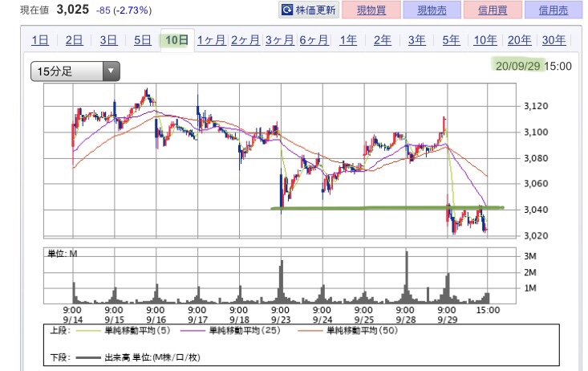Switch chart to 6ヶ月 range
Image resolution: width=588 pixels, height=371 pixels.
(x=314, y=40)
